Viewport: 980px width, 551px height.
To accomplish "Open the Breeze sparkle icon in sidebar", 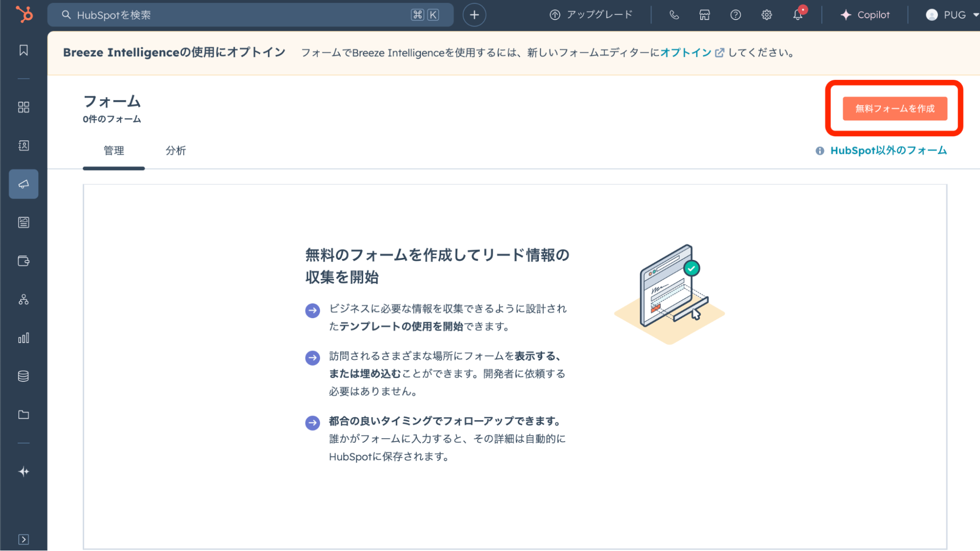I will (24, 472).
